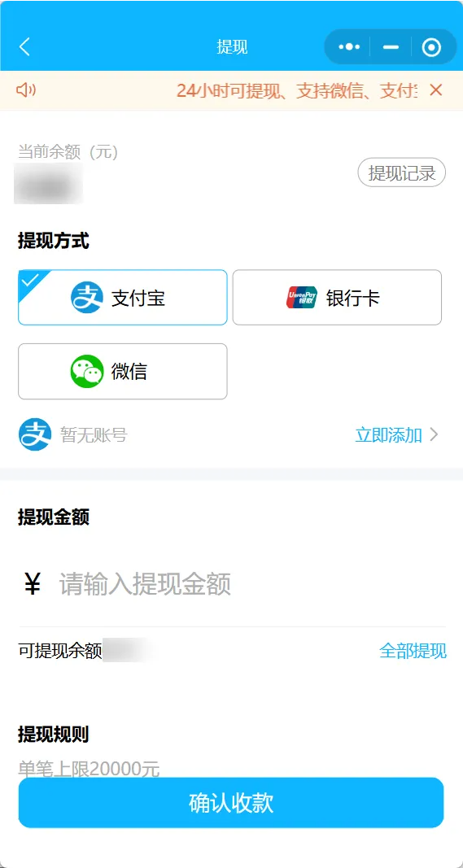
Task: Tap the circular target close icon
Action: (x=431, y=47)
